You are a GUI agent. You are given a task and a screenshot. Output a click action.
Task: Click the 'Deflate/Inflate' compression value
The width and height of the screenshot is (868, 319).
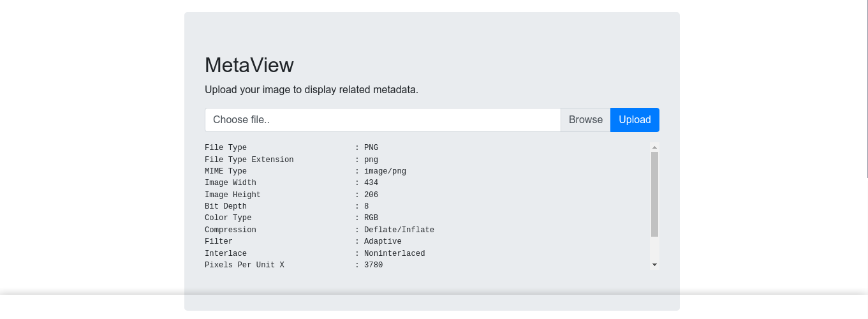[399, 230]
